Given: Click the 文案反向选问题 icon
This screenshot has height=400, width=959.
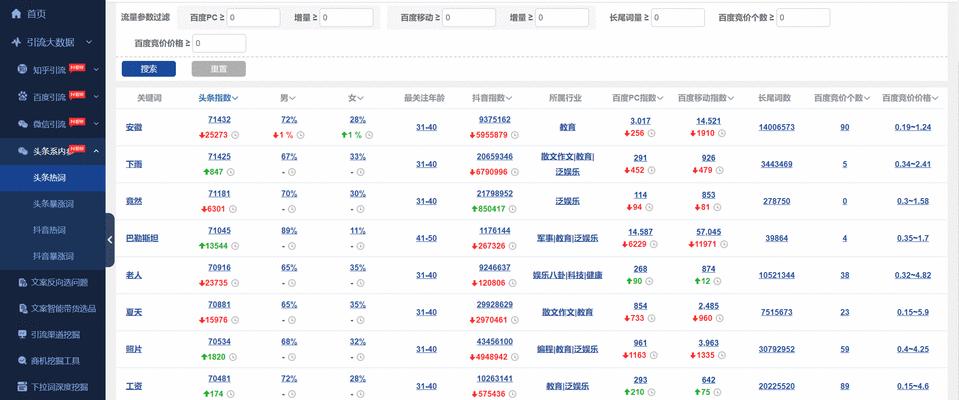Looking at the screenshot, I should 23,283.
